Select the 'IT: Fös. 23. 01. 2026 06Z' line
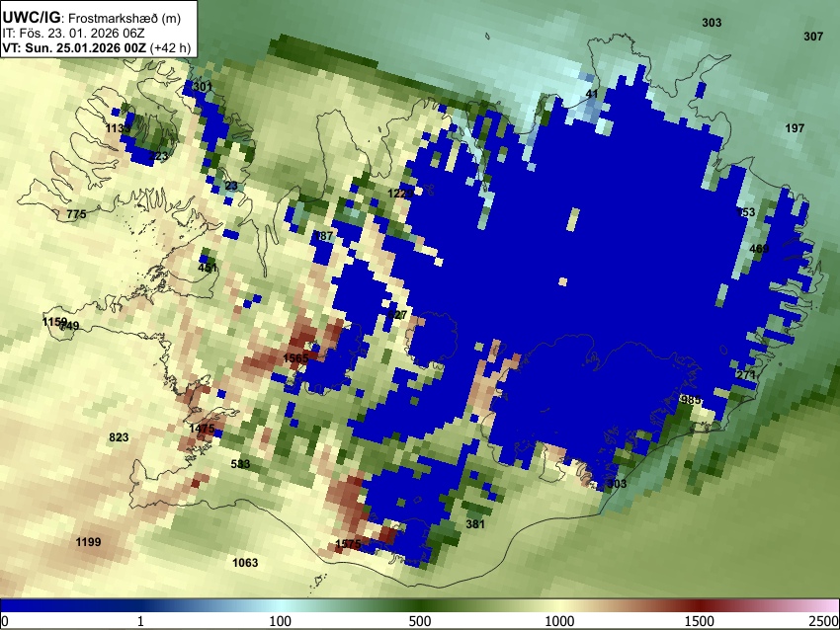 pos(73,34)
